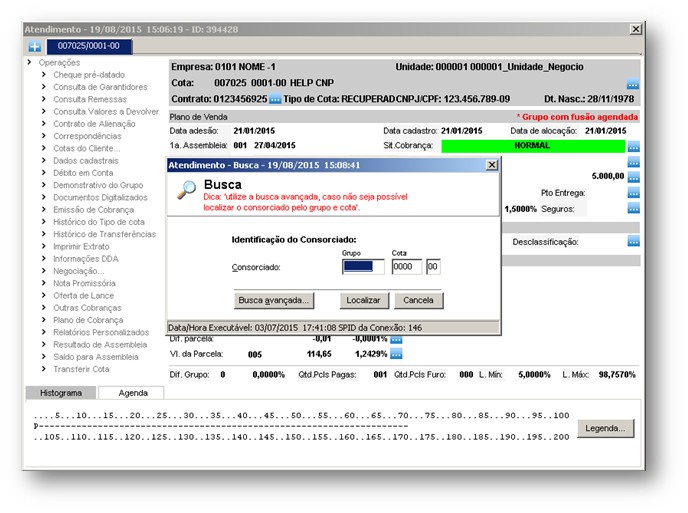The image size is (688, 513).
Task: Open Informações DDA item
Action: (x=86, y=259)
